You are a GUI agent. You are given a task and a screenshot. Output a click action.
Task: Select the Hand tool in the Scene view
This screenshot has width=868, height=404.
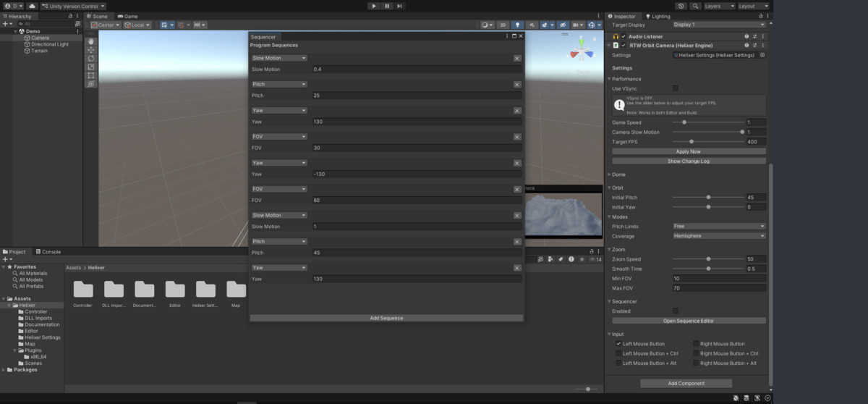tap(90, 41)
